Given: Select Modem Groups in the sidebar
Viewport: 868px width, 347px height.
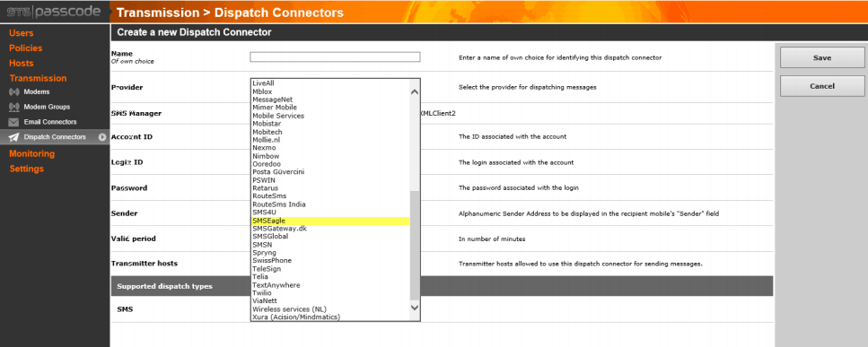Looking at the screenshot, I should 47,107.
